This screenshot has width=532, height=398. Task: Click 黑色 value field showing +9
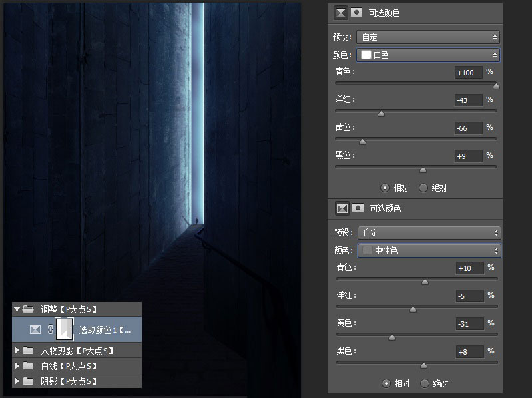(469, 156)
